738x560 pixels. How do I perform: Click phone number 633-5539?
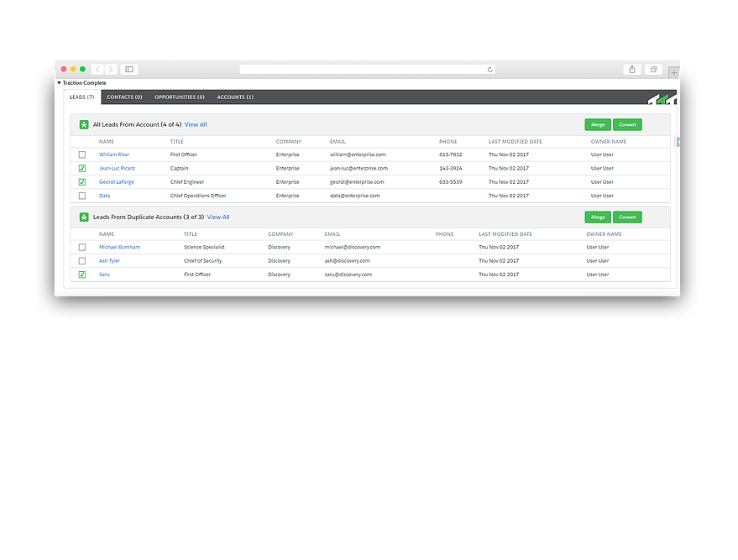(450, 181)
